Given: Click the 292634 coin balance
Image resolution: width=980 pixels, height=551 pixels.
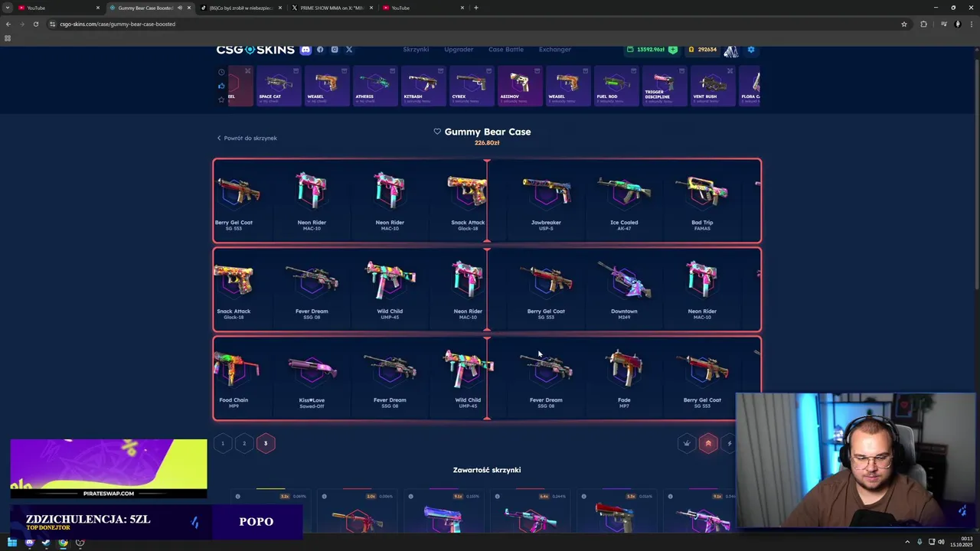Looking at the screenshot, I should (702, 50).
